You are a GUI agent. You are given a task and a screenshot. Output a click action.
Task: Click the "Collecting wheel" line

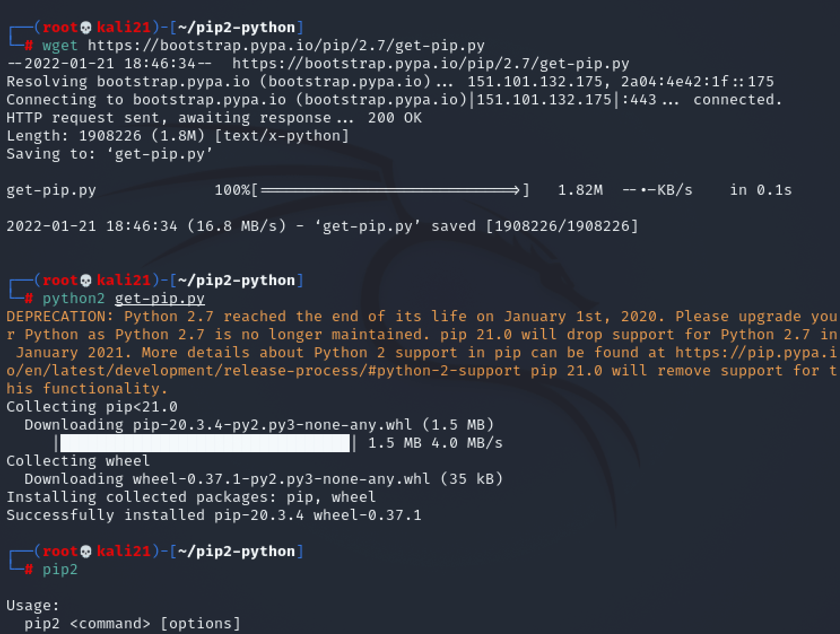point(78,461)
